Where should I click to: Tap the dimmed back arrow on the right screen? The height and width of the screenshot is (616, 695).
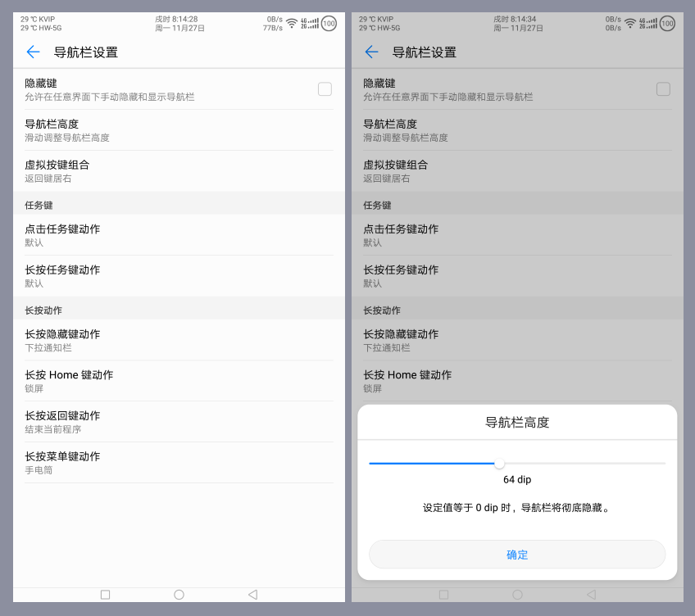(371, 52)
